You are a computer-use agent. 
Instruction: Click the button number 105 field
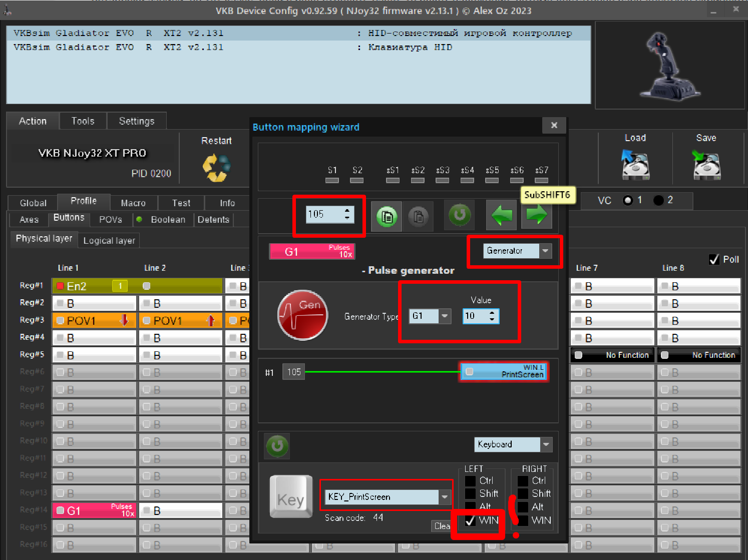[x=324, y=214]
